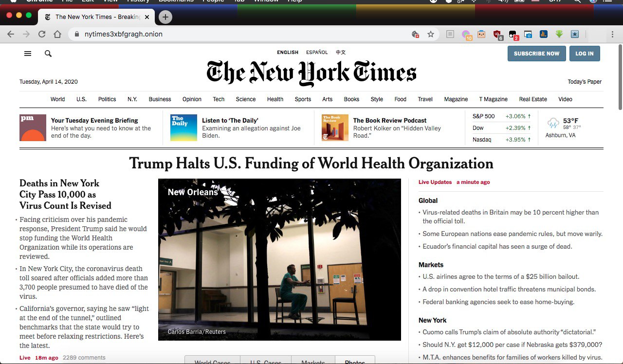Open the reader view extension icon
The image size is (623, 364).
[451, 34]
